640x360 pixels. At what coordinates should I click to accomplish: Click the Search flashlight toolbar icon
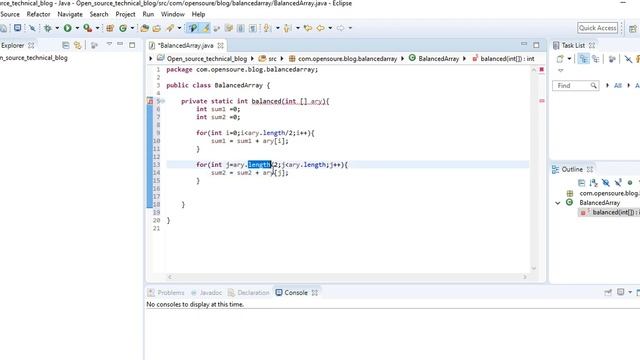[x=170, y=28]
